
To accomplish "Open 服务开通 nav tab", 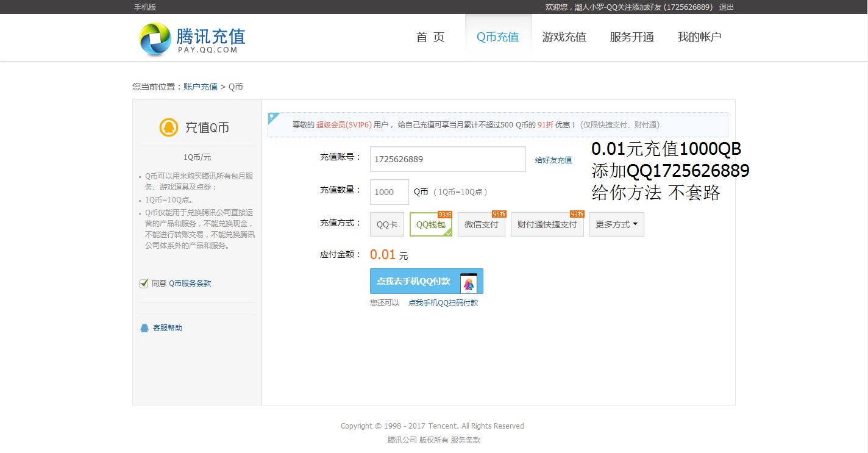I will coord(632,37).
